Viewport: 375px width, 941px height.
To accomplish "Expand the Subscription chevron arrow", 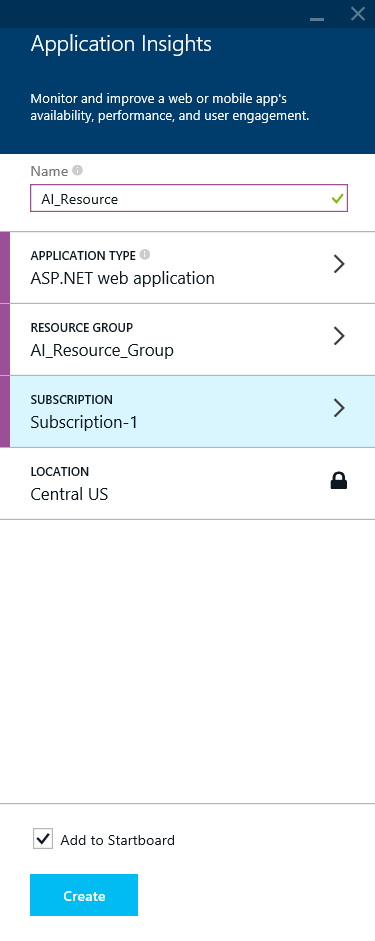I will 339,407.
